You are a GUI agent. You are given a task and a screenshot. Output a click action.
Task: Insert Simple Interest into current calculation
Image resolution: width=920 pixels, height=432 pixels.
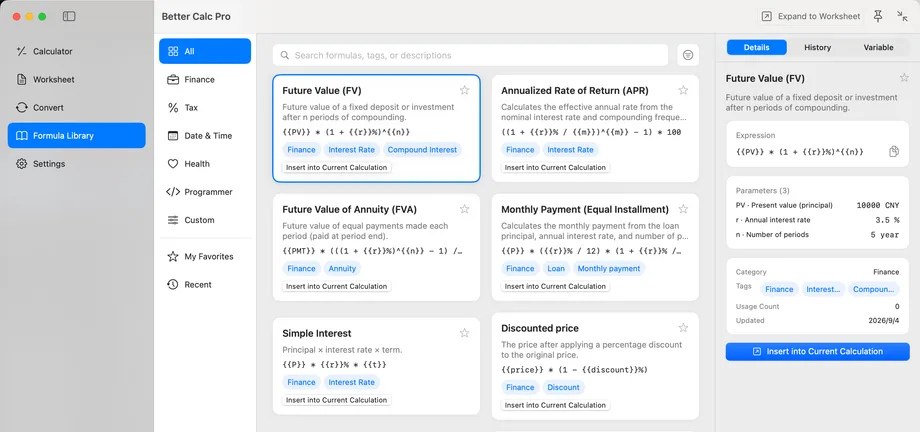(337, 400)
